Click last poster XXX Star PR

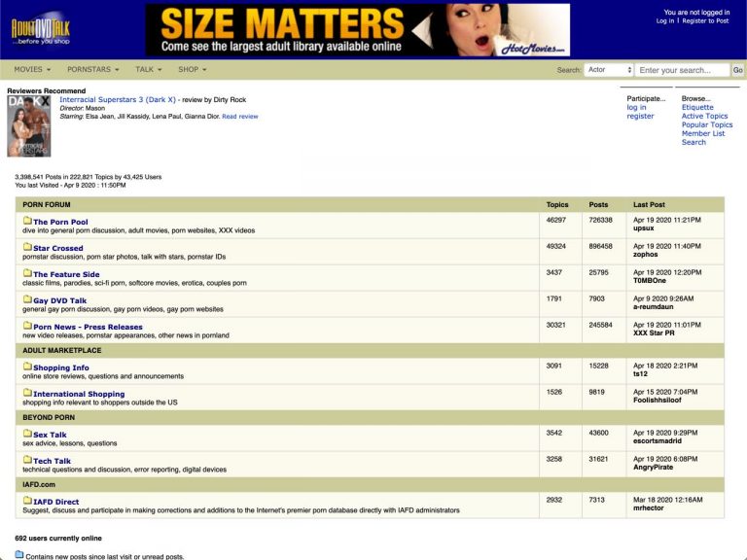coord(654,333)
